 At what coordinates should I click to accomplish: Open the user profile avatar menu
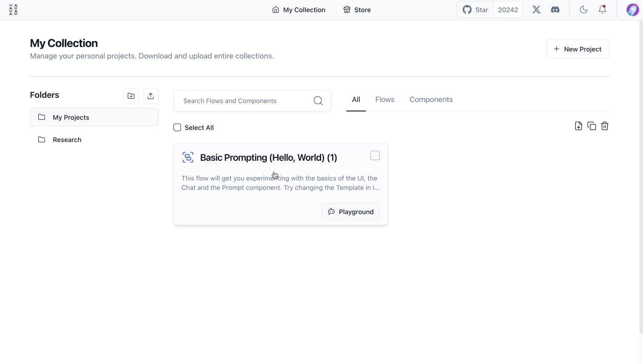coord(632,10)
